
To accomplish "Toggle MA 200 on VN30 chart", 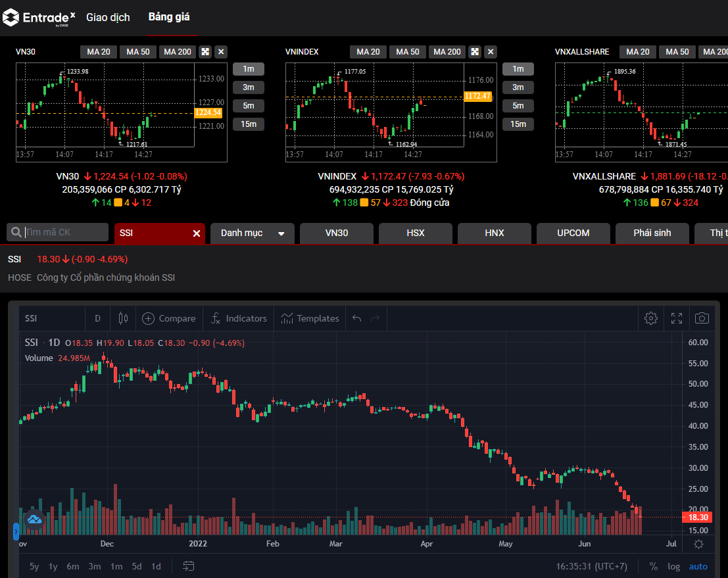I will 178,51.
